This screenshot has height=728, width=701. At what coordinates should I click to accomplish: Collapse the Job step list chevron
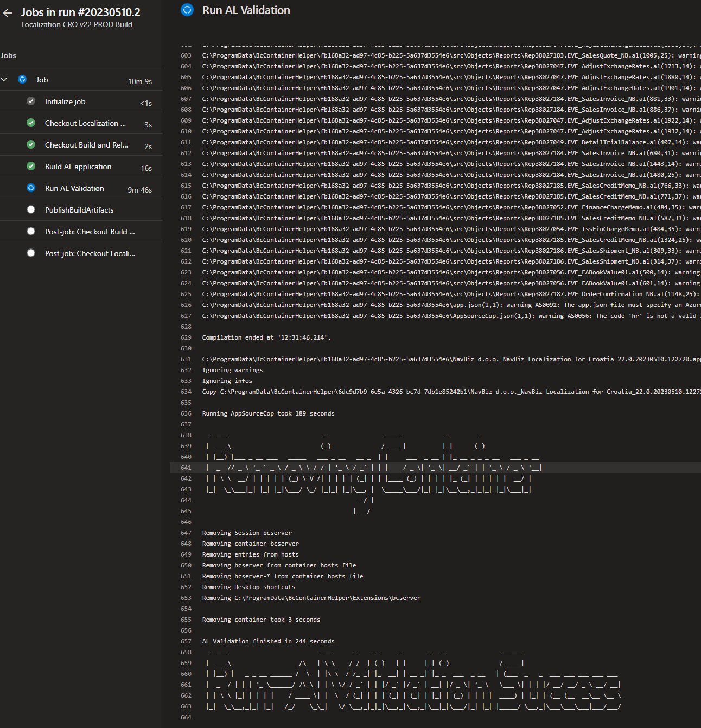coord(5,79)
